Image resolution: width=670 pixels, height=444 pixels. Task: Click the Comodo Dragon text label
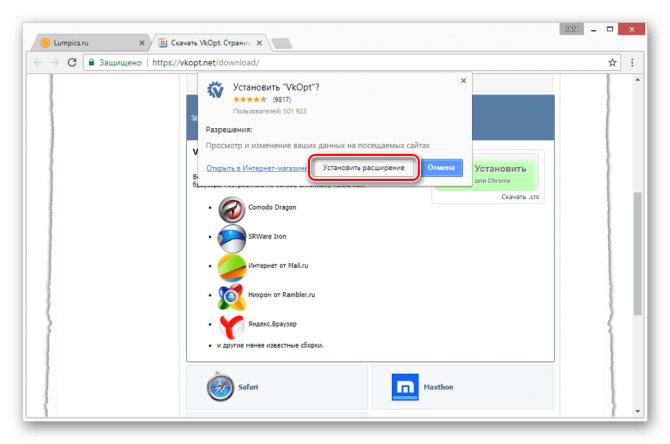tap(272, 207)
